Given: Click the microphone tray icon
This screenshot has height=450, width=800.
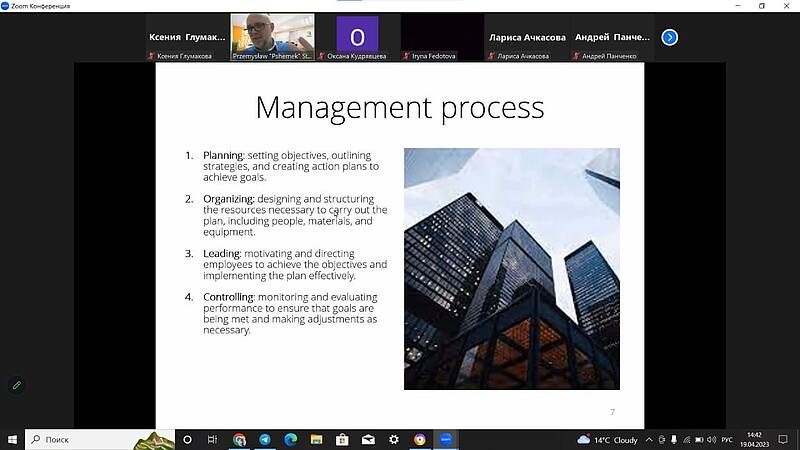Looking at the screenshot, I should [x=674, y=439].
